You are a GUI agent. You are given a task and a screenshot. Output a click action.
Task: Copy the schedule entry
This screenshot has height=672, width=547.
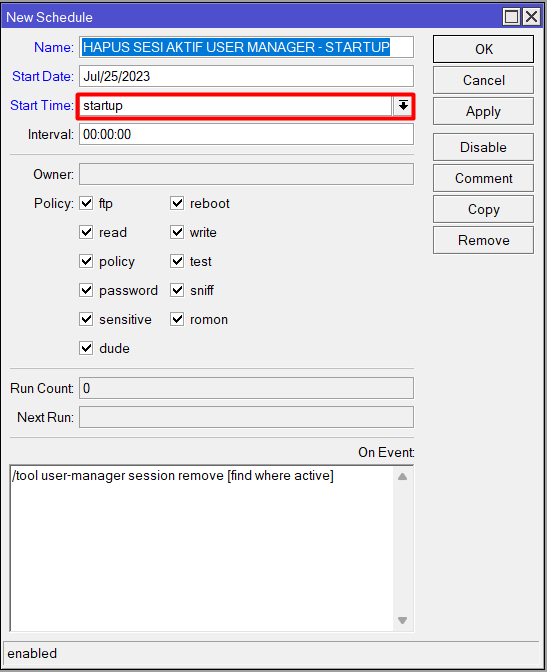point(483,209)
